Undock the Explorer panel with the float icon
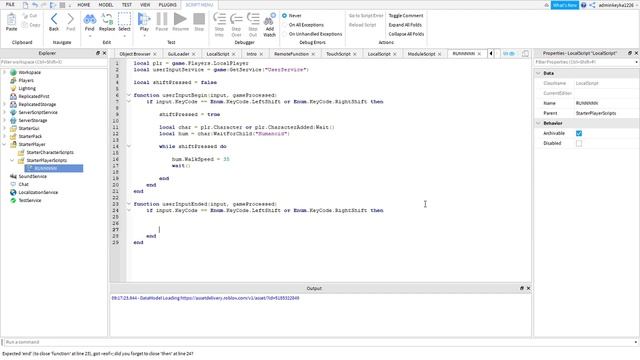The image size is (640, 360). click(x=98, y=53)
